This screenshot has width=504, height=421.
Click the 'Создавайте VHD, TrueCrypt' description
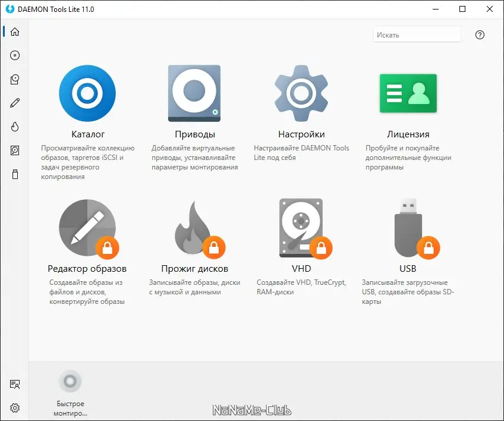click(301, 287)
